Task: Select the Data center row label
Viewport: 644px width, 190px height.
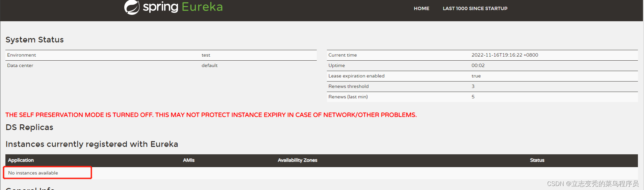Action: point(20,65)
